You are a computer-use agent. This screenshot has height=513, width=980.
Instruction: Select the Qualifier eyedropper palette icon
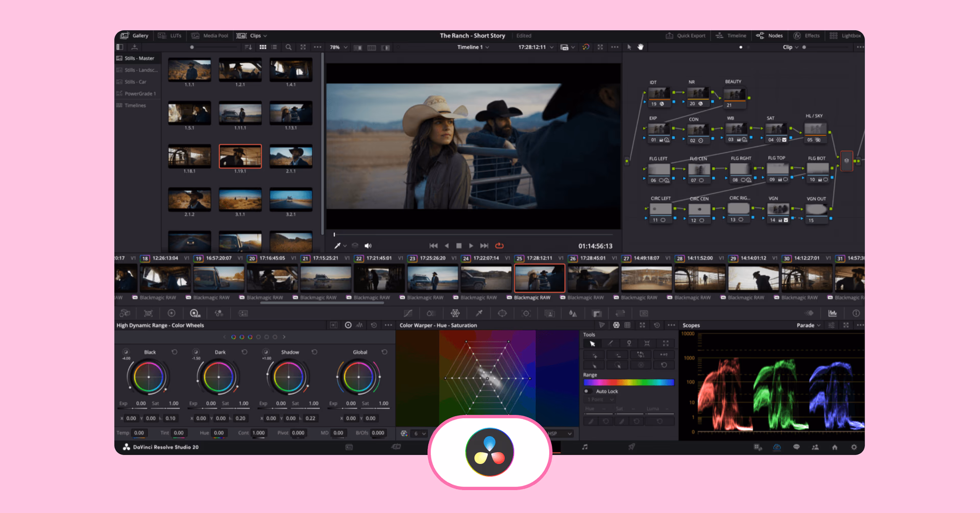coord(479,313)
